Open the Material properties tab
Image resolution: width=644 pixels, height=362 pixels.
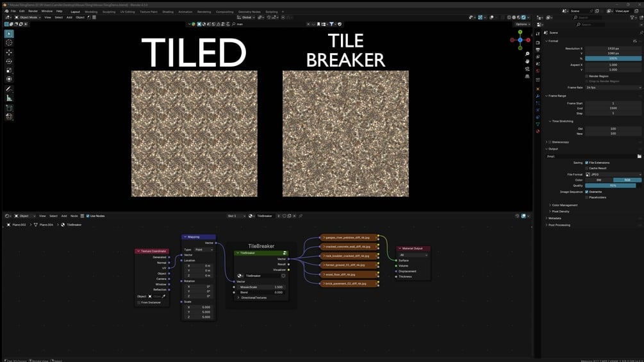(x=538, y=132)
